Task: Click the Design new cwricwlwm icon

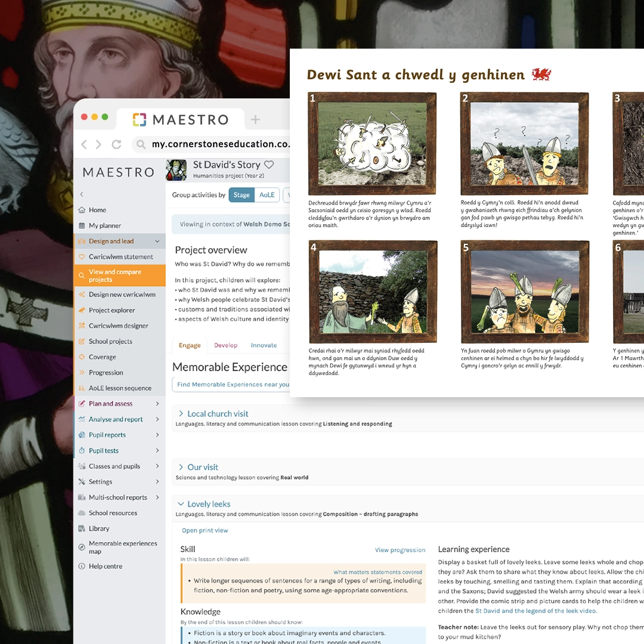Action: pyautogui.click(x=82, y=295)
